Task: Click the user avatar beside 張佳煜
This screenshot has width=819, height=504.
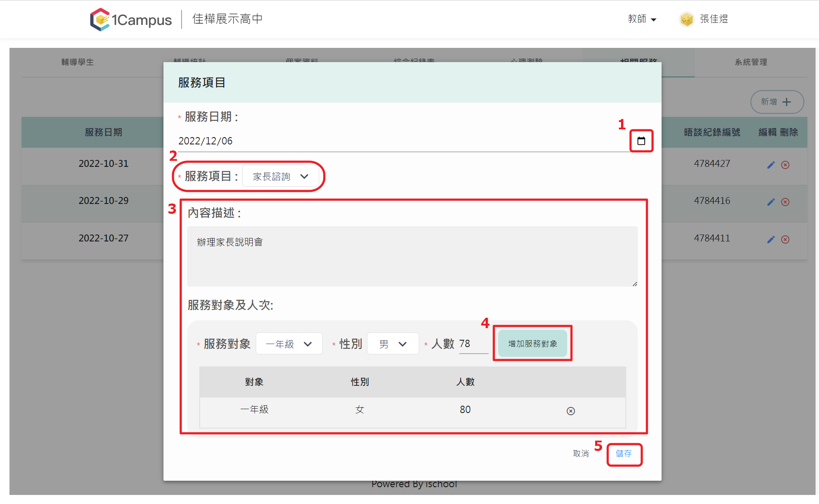Action: (x=686, y=19)
